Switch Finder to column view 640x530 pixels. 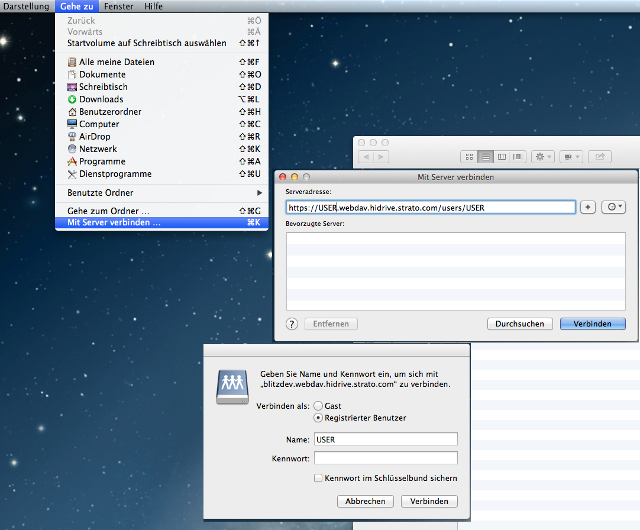click(x=502, y=157)
